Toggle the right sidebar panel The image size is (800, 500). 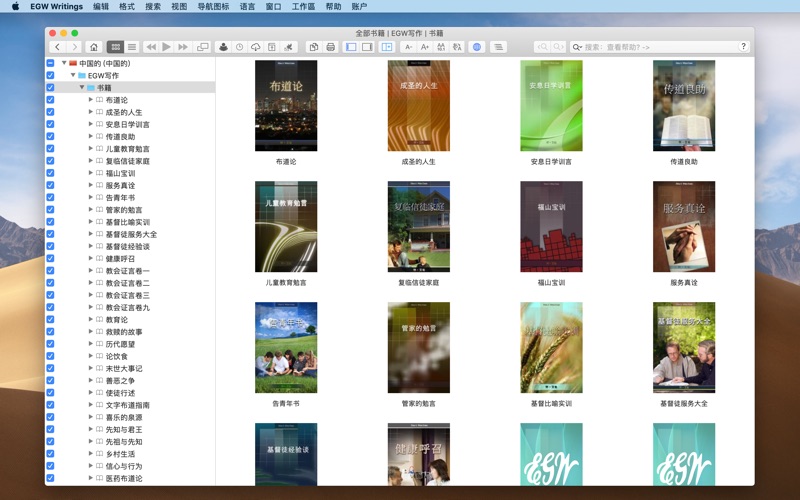click(x=367, y=47)
